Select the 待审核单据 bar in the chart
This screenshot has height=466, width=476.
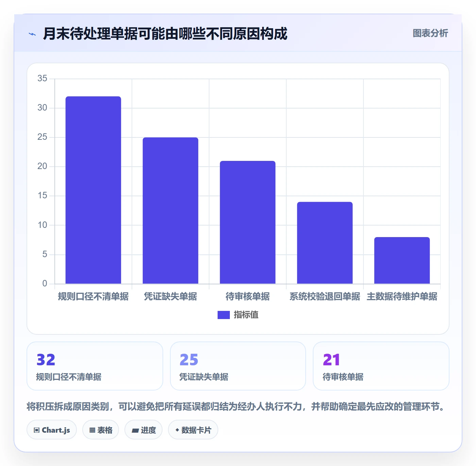pyautogui.click(x=248, y=222)
